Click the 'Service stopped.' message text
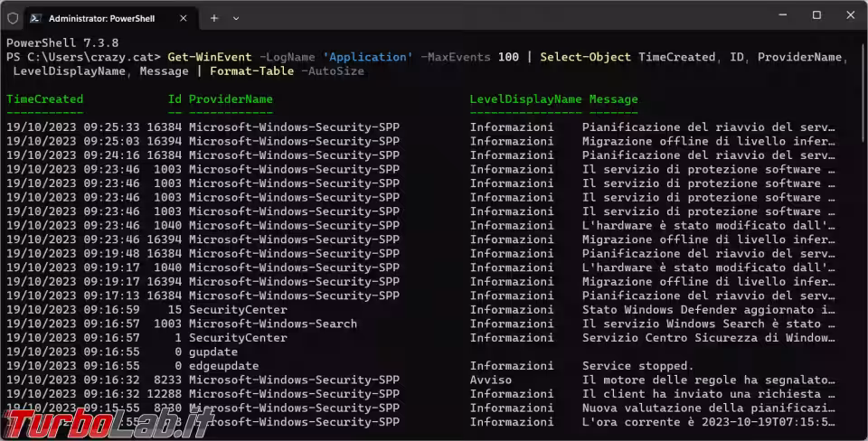This screenshot has height=441, width=868. (637, 366)
